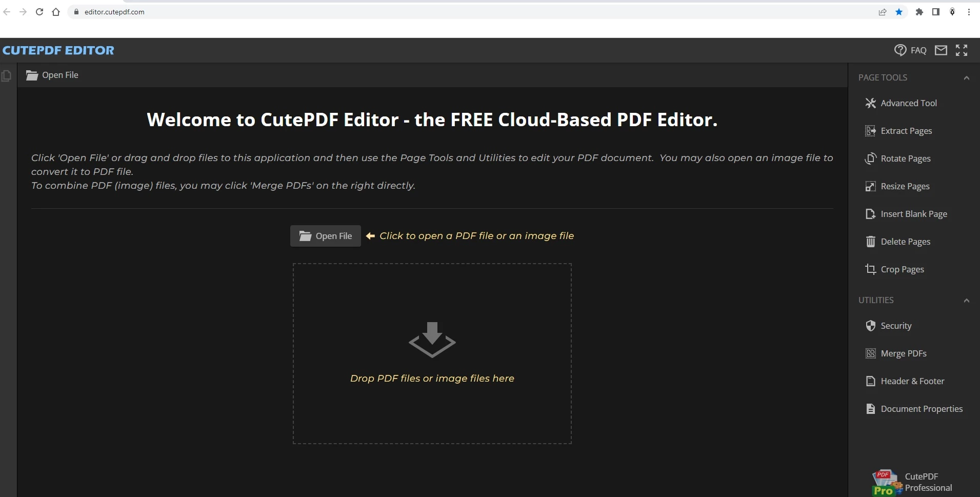
Task: Click the Welcome to CutePDF Editor heading
Action: click(432, 120)
